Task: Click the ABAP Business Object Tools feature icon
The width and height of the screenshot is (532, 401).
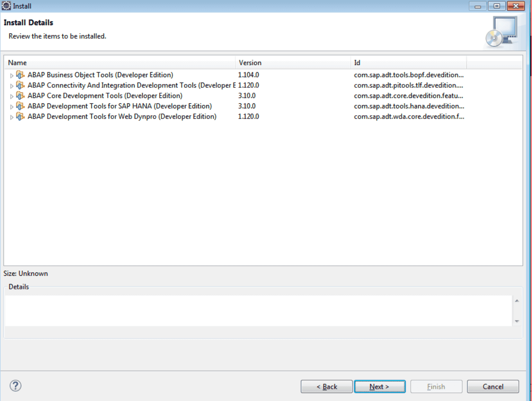Action: click(20, 75)
